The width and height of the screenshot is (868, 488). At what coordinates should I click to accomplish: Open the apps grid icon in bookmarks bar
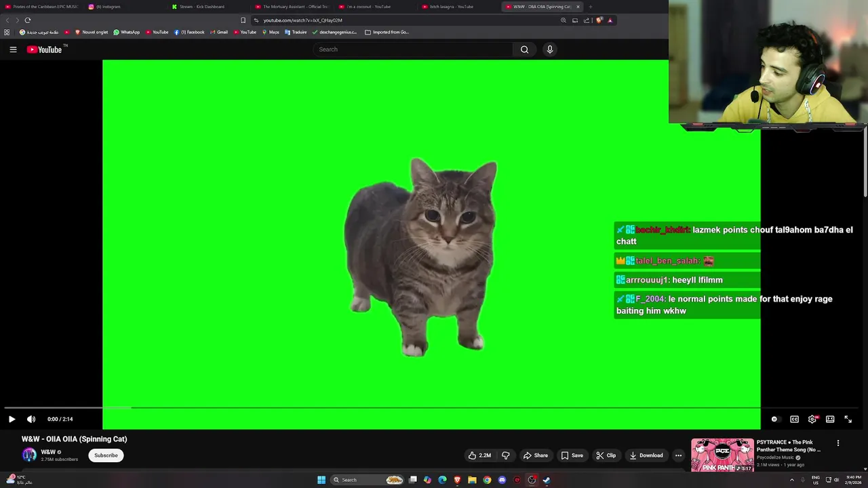[7, 32]
